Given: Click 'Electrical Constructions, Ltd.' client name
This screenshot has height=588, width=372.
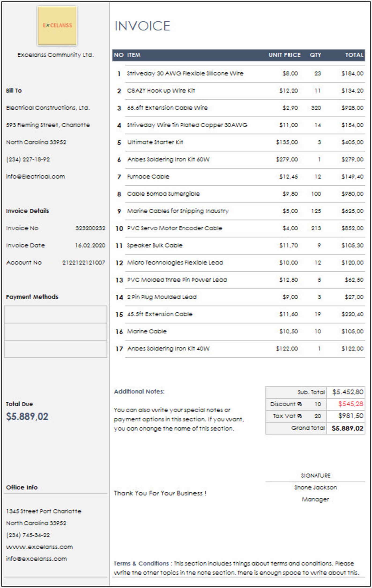Looking at the screenshot, I should pos(48,108).
